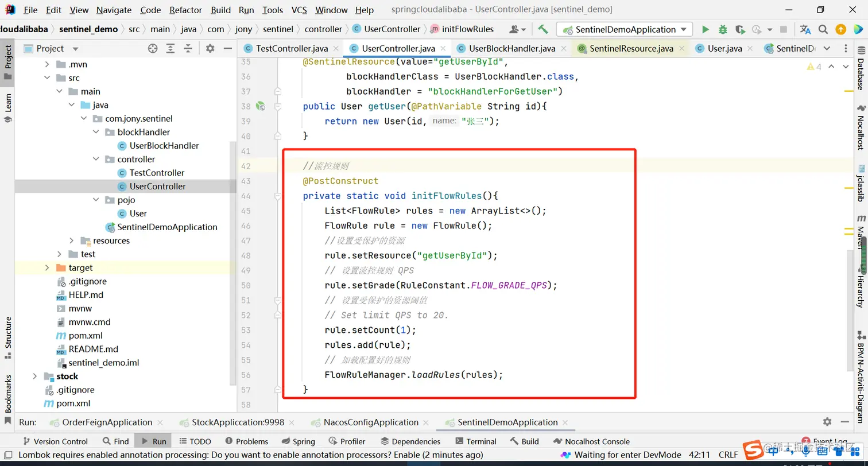Collapse the src folder

click(48, 78)
